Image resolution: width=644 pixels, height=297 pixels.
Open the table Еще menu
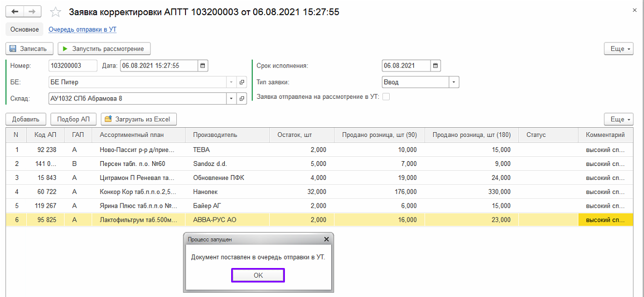tap(618, 119)
